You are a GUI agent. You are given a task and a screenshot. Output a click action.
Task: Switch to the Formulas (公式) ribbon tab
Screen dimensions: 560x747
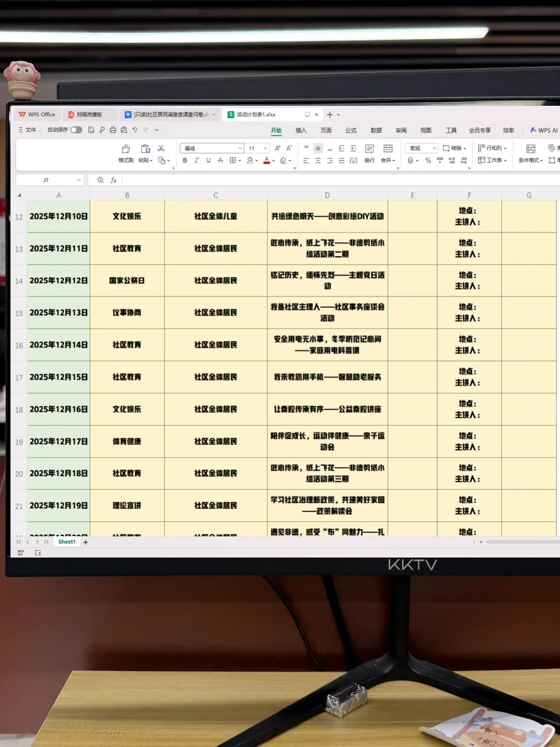[x=351, y=130]
